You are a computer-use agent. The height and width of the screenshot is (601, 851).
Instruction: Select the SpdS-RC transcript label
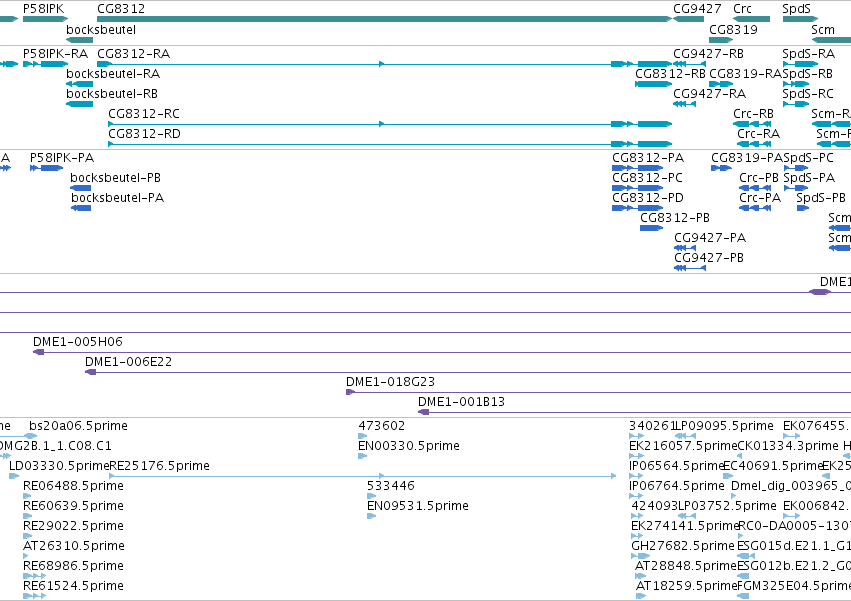(808, 94)
